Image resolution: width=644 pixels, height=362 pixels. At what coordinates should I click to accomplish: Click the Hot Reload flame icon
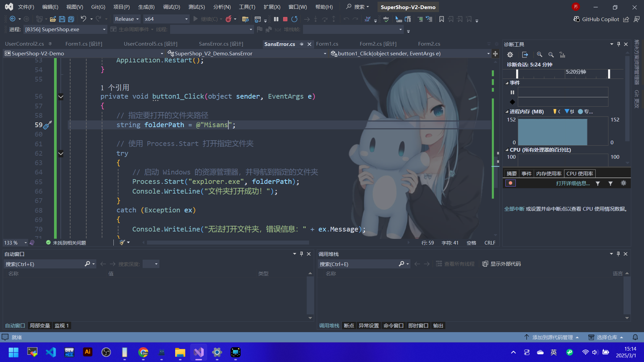(x=229, y=19)
